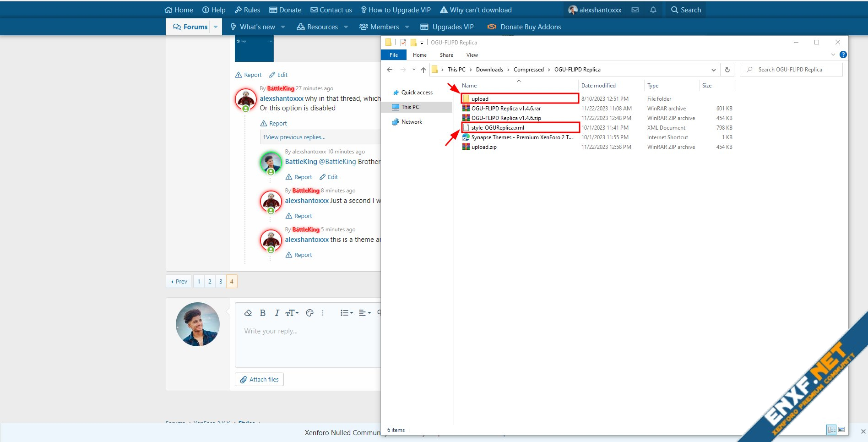Switch to details view in Explorer

(831, 430)
